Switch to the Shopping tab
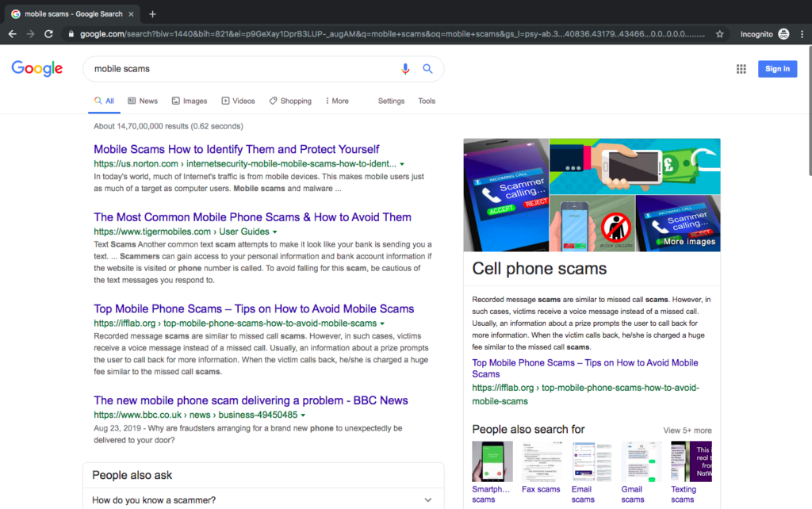The height and width of the screenshot is (509, 812). tap(290, 101)
